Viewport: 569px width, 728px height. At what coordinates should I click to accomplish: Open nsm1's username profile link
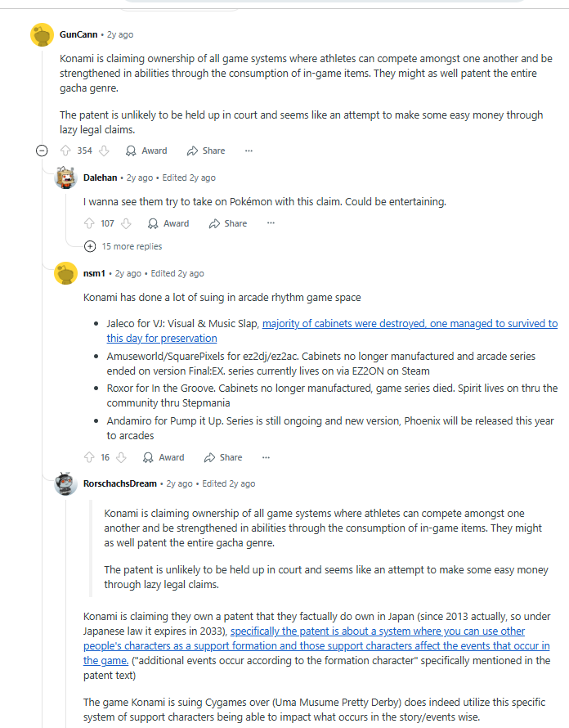pyautogui.click(x=94, y=273)
